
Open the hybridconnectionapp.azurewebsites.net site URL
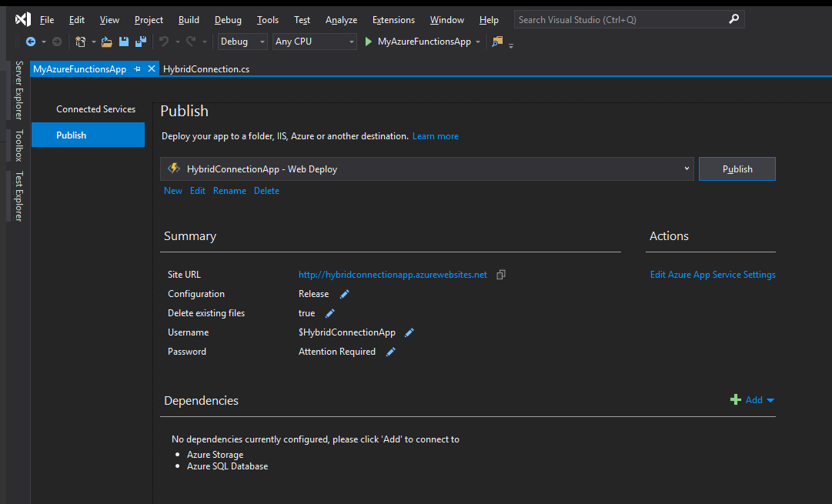[393, 274]
